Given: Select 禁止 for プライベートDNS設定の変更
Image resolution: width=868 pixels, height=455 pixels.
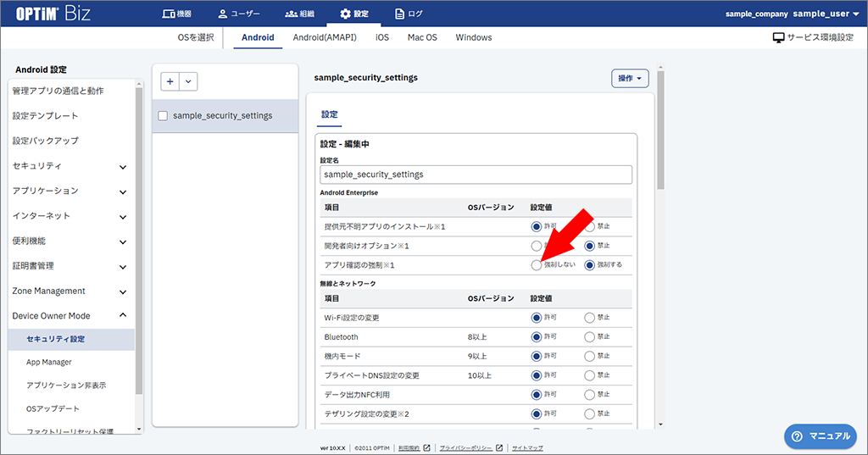Looking at the screenshot, I should 590,375.
